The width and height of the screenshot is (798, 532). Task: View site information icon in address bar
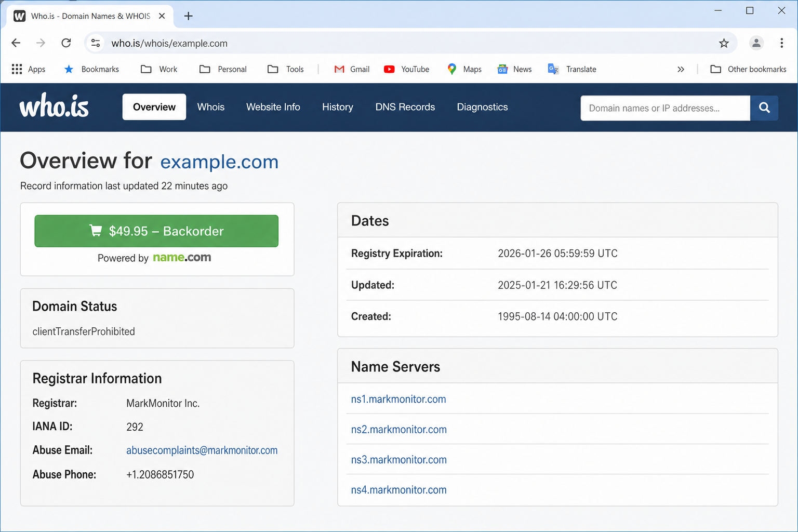[x=96, y=43]
